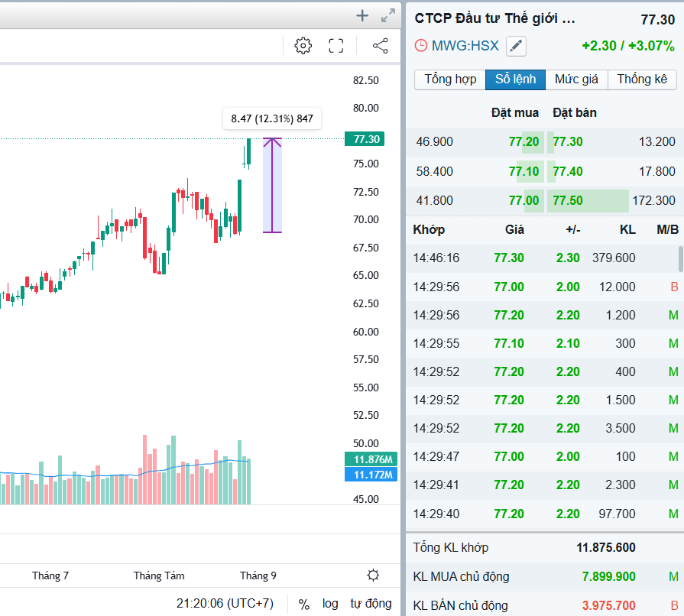Click the clock icon next to MWG:HSX
This screenshot has height=616, width=684.
(x=421, y=46)
